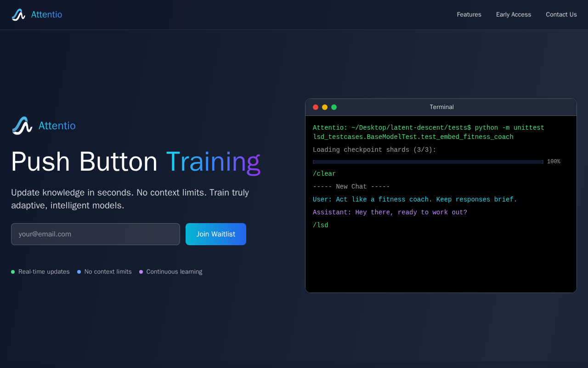This screenshot has width=588, height=368.
Task: Click the red terminal close dot
Action: click(316, 107)
